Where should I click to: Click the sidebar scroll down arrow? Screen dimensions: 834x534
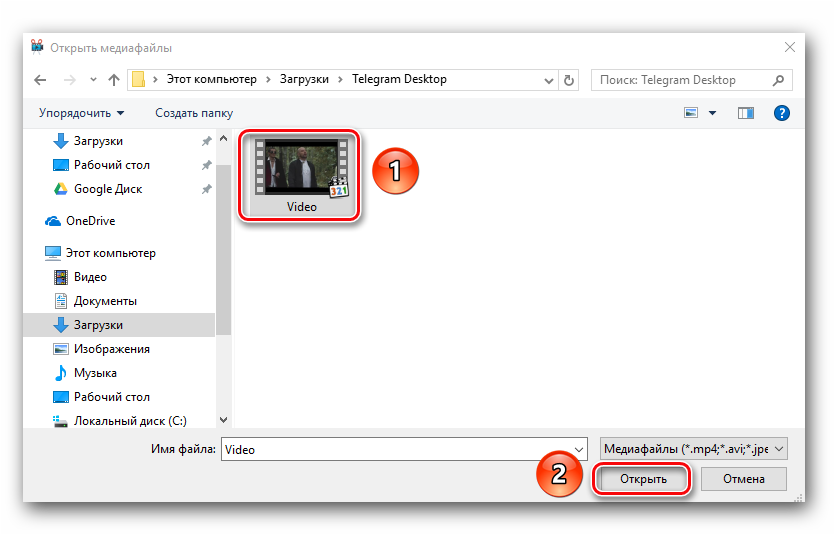click(224, 420)
